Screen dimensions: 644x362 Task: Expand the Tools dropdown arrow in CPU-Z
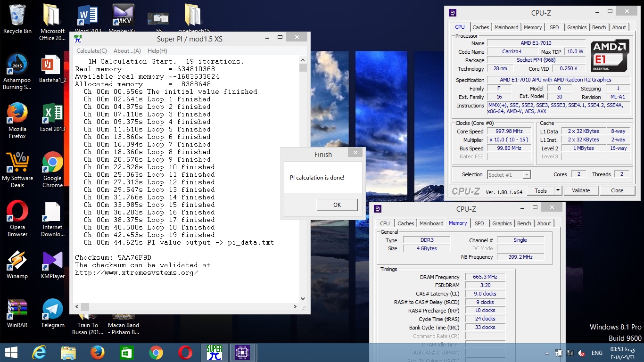click(558, 190)
